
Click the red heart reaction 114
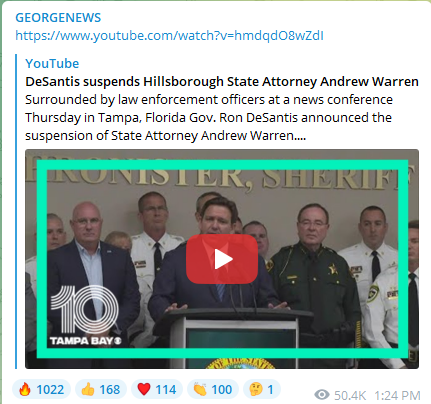pyautogui.click(x=157, y=389)
